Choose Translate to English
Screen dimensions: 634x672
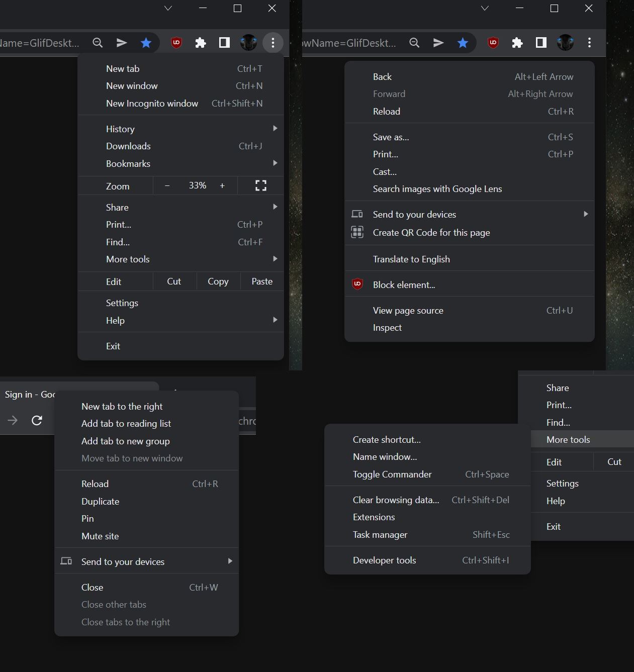411,259
